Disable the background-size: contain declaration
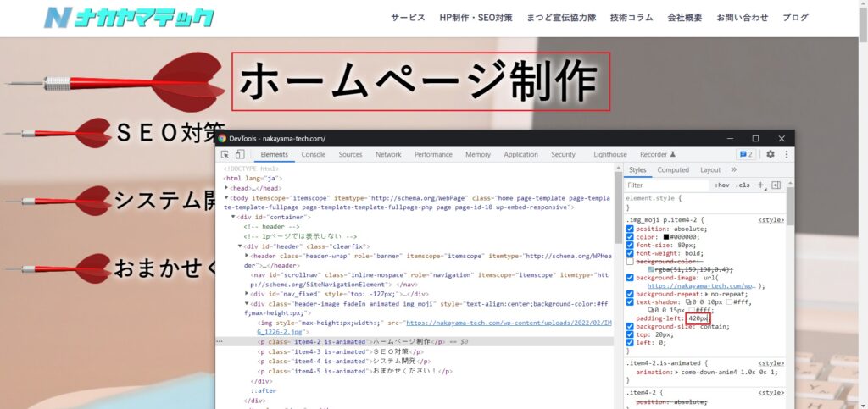 (x=630, y=327)
